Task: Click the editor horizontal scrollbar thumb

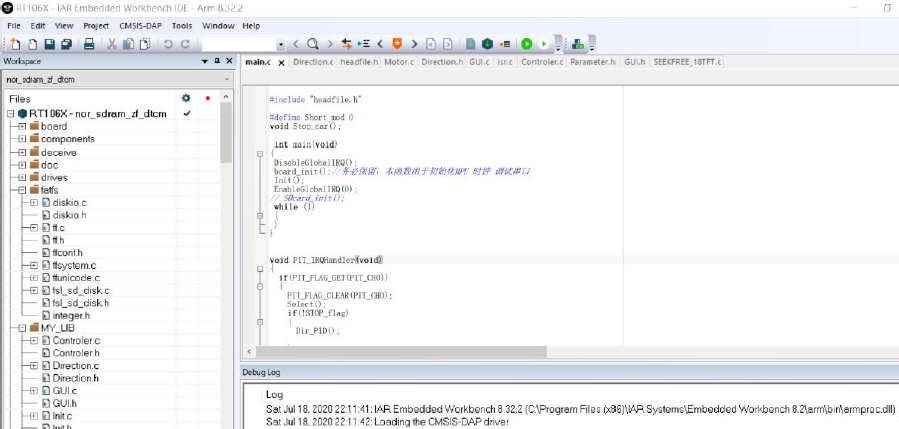Action: point(401,352)
